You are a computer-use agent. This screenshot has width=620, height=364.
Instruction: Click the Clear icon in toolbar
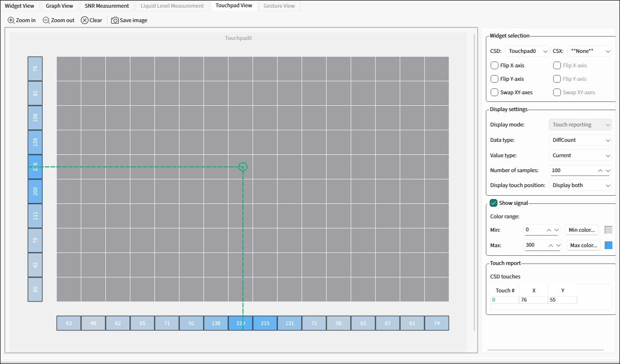(x=85, y=20)
